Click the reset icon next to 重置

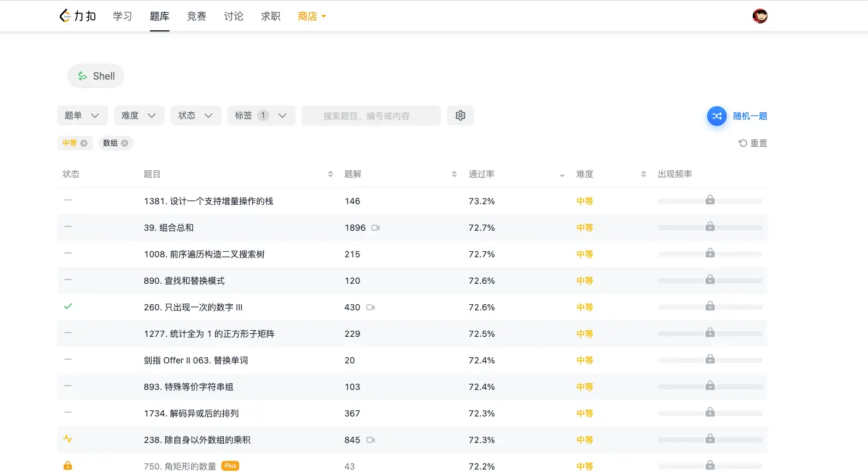[x=743, y=143]
